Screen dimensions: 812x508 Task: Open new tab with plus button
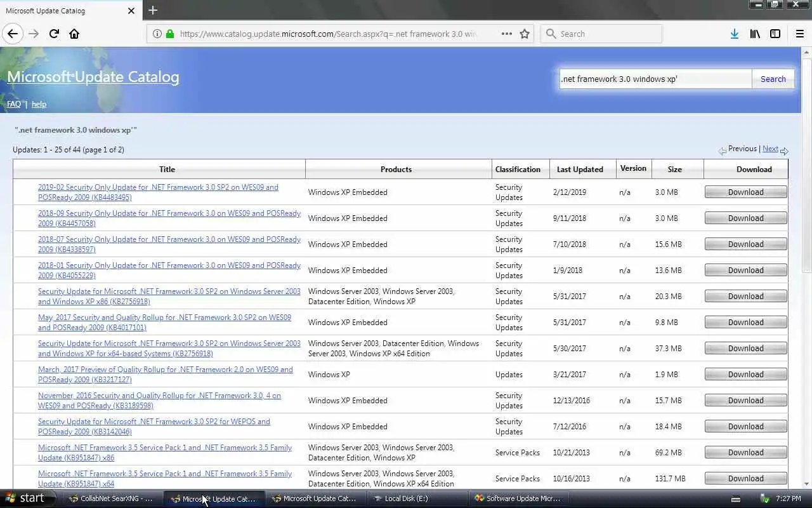[x=152, y=10]
